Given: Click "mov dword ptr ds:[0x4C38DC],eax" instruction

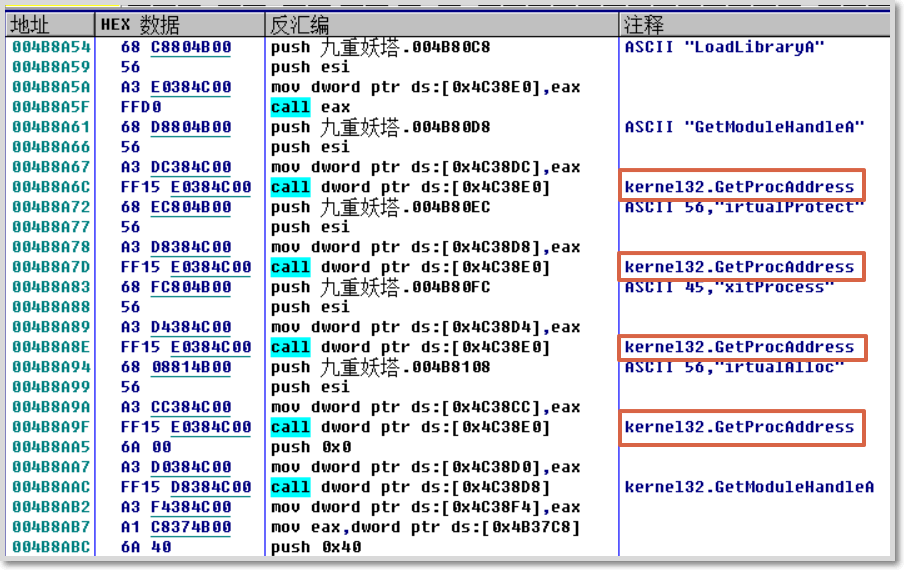Looking at the screenshot, I should click(x=425, y=167).
